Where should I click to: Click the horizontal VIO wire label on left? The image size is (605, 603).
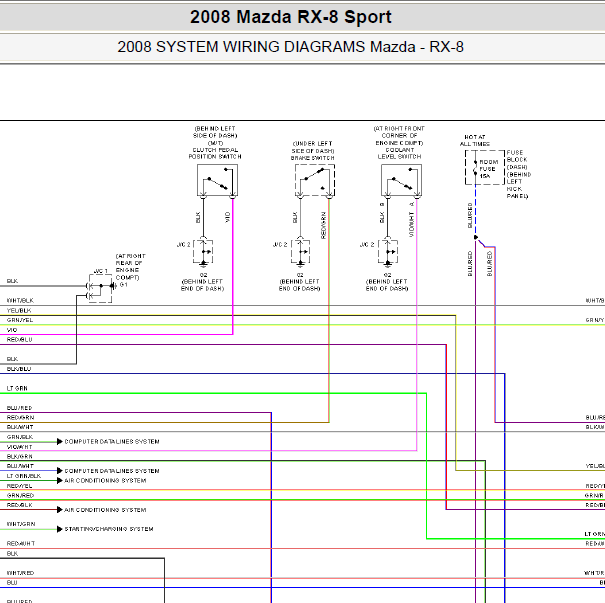pyautogui.click(x=12, y=330)
